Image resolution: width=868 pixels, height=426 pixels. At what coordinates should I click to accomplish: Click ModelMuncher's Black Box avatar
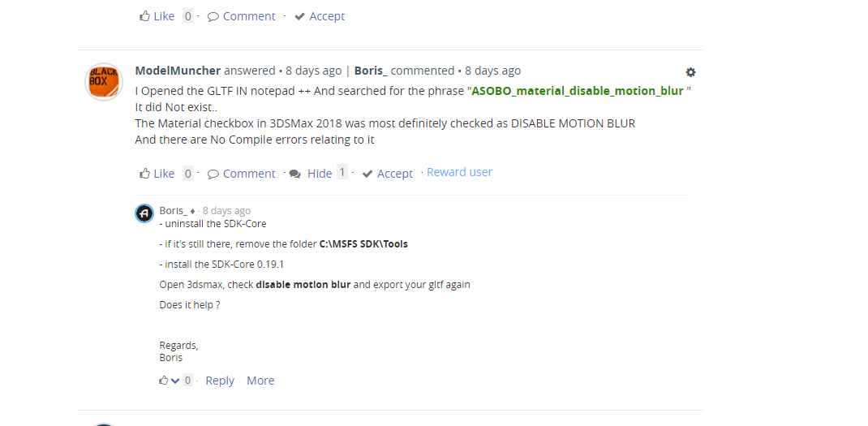click(x=104, y=82)
